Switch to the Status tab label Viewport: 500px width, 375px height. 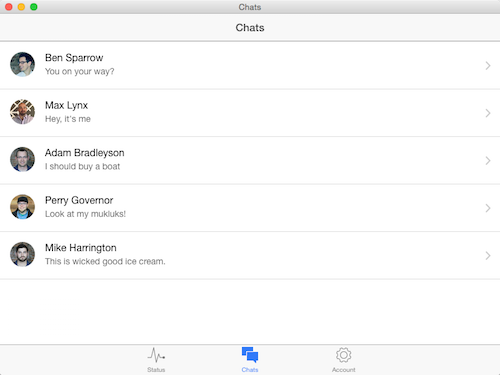click(x=156, y=370)
